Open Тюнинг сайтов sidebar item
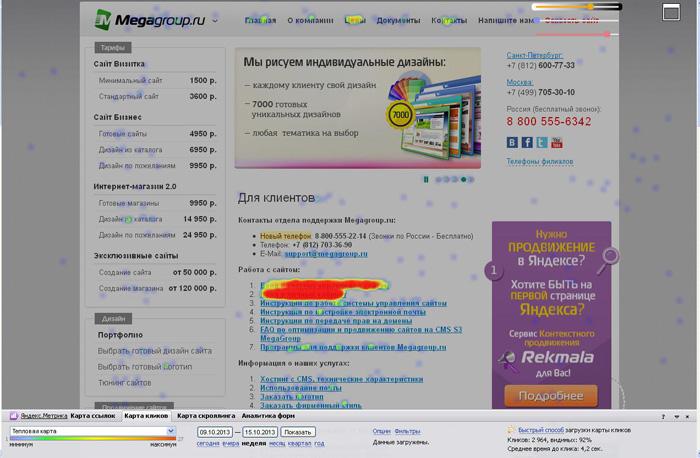 point(125,383)
